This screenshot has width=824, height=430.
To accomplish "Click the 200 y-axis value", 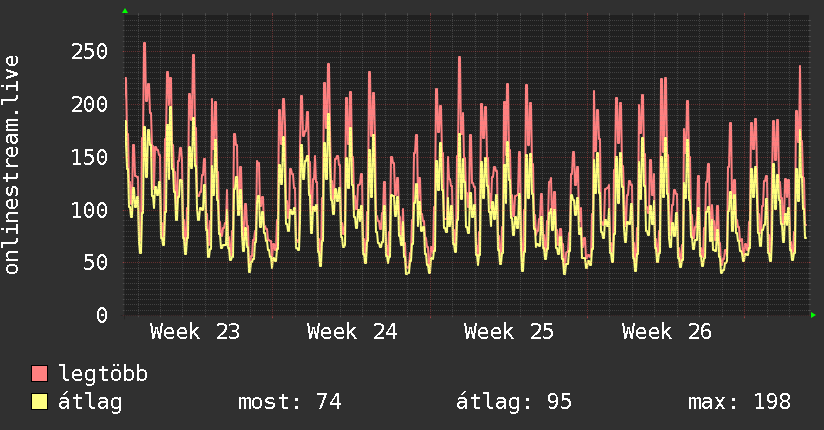I will [89, 104].
